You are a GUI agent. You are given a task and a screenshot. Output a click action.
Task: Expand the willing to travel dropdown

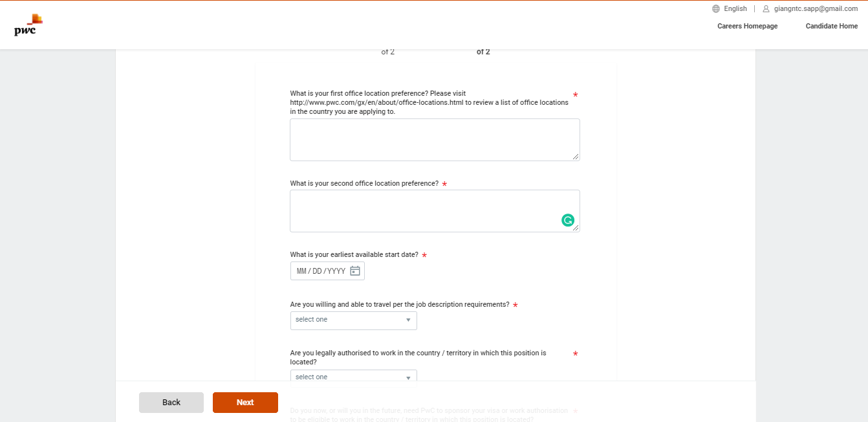(x=353, y=320)
